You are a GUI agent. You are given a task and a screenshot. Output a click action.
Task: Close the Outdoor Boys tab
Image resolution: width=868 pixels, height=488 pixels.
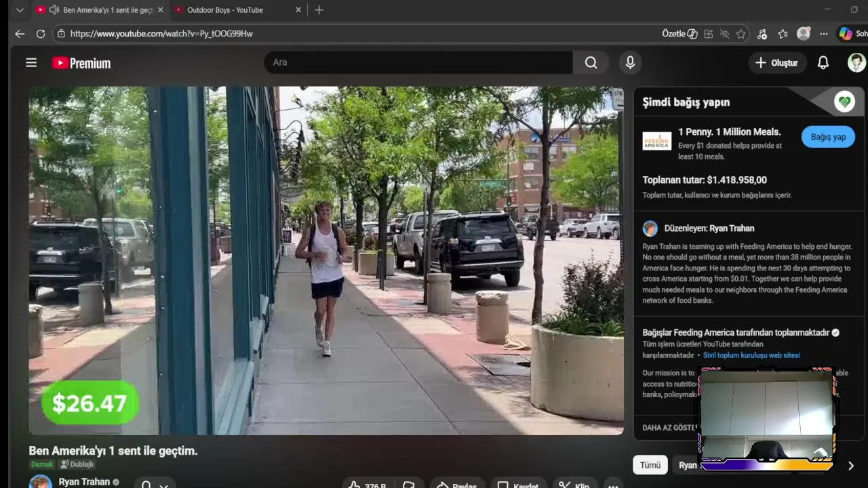[298, 9]
